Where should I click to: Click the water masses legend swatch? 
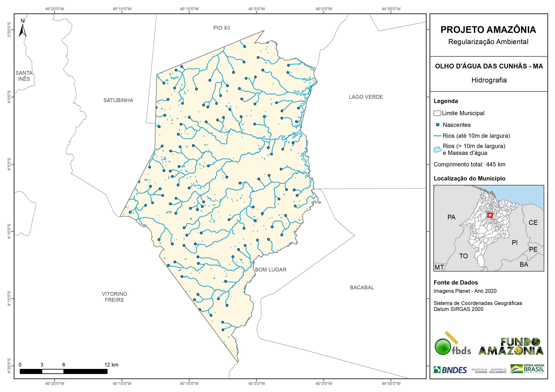tap(437, 149)
